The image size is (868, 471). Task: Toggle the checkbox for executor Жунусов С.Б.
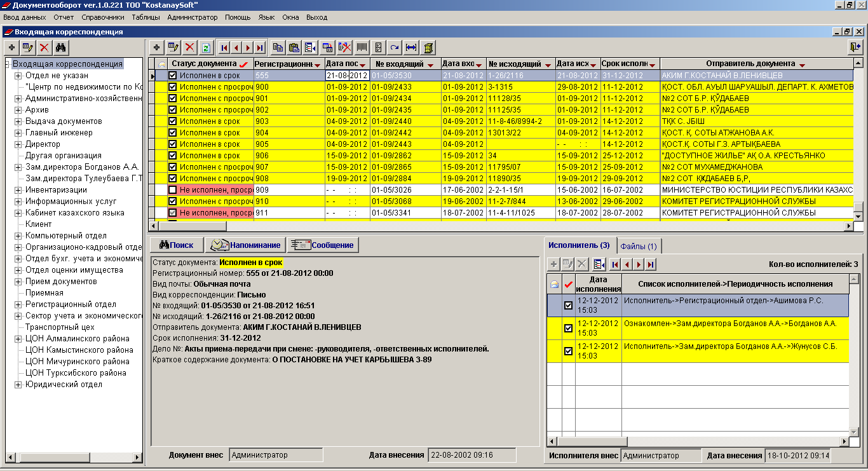(568, 352)
